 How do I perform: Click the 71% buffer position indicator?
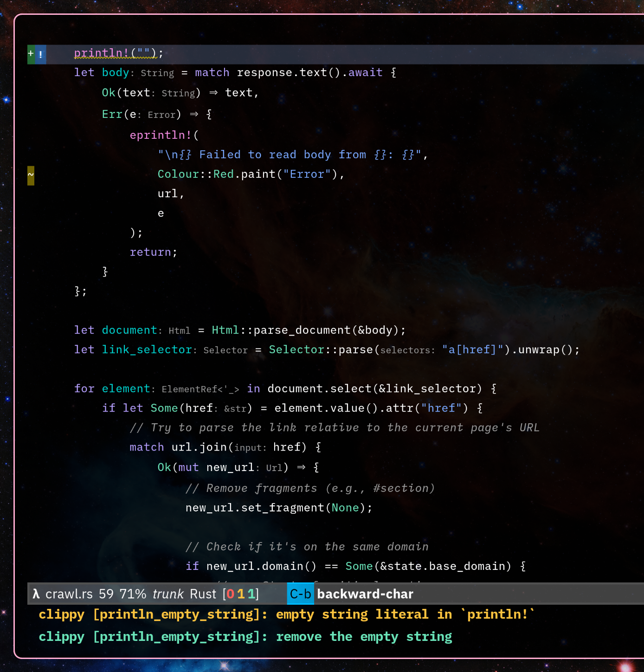pos(133,594)
